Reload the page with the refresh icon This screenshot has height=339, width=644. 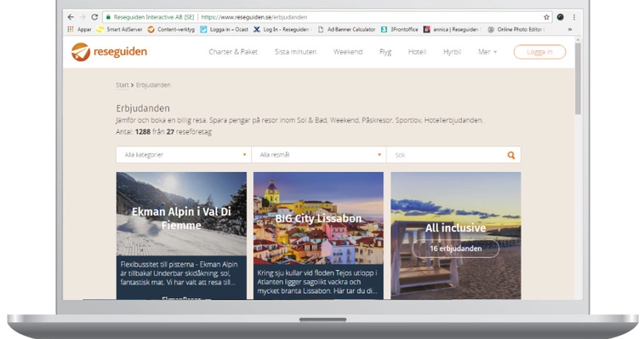[x=94, y=17]
